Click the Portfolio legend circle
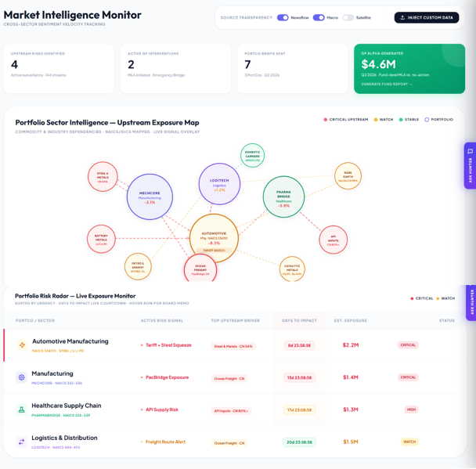Viewport: 476px width, 469px height. (427, 120)
